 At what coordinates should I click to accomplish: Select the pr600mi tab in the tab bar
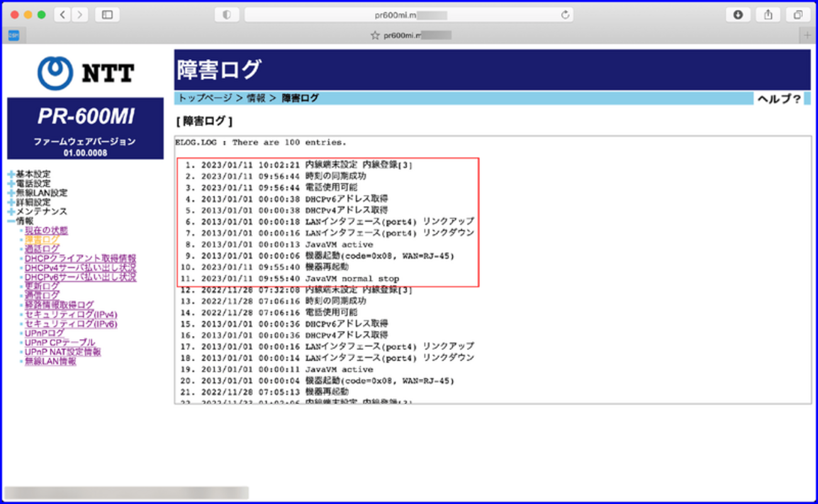pyautogui.click(x=410, y=36)
